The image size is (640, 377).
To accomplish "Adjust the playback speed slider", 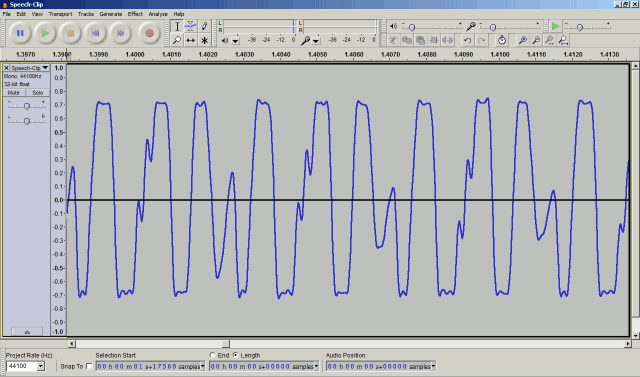I will 579,27.
